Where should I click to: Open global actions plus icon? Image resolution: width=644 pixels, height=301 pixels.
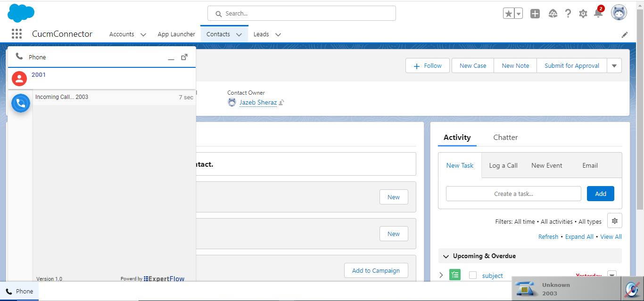coord(535,14)
